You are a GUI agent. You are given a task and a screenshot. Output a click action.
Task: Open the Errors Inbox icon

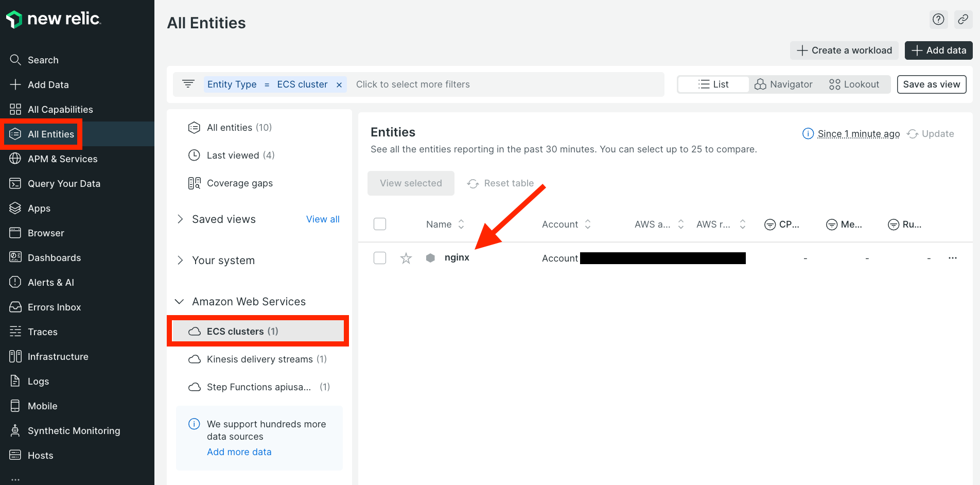point(15,307)
